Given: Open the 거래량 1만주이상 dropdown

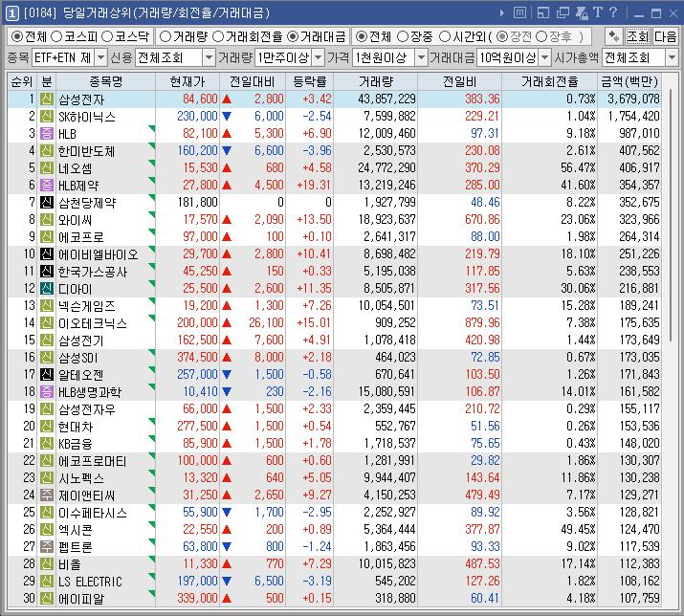Looking at the screenshot, I should click(319, 57).
